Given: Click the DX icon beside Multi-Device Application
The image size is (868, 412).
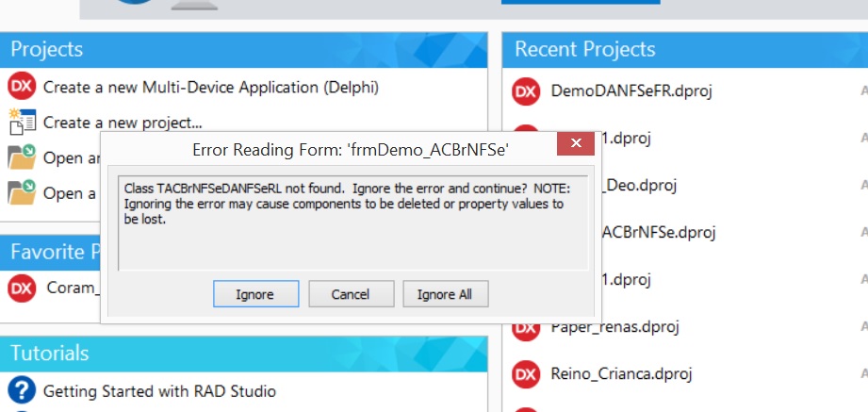Looking at the screenshot, I should pos(22,87).
